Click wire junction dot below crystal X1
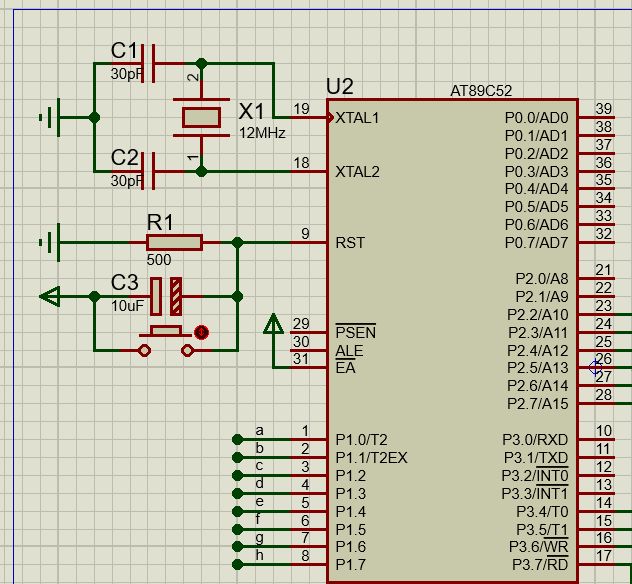The image size is (632, 584). click(x=201, y=171)
